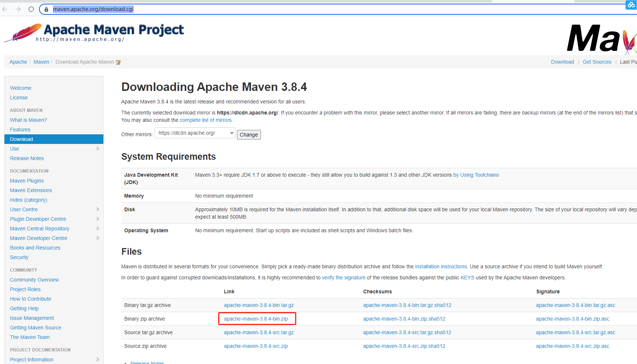Open apache-maven-3.8.4-bin.tar.gz.sha512 checksum
The height and width of the screenshot is (364, 637).
point(407,305)
